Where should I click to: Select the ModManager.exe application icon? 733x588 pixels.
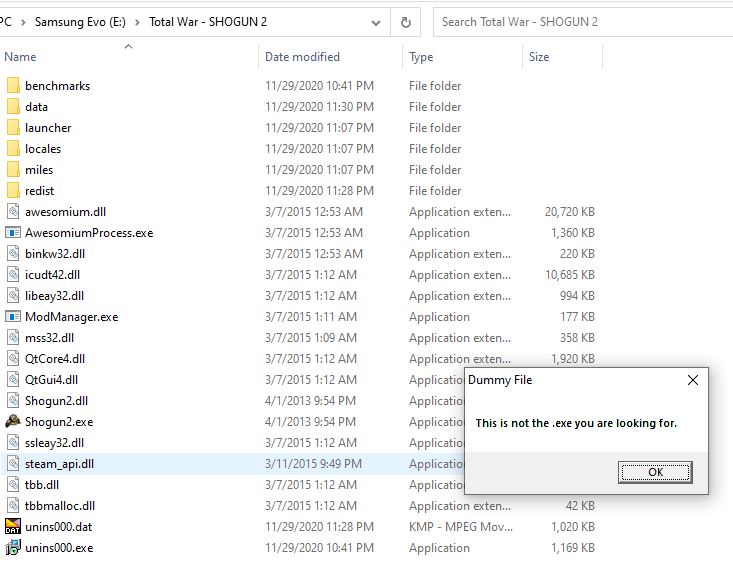(x=13, y=317)
